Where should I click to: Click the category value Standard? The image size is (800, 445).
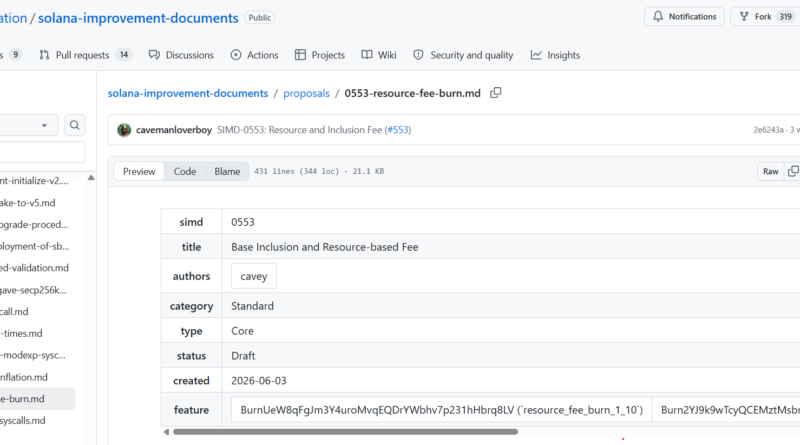click(253, 306)
